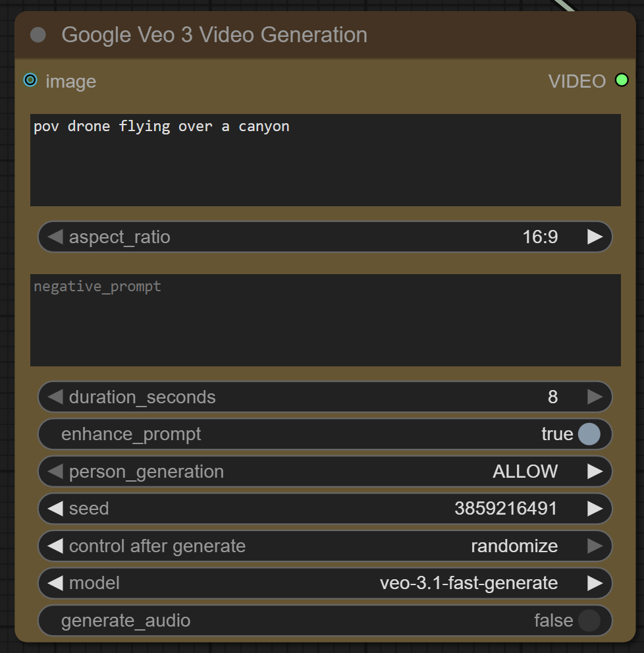Collapse node via gray dot in title bar
The width and height of the screenshot is (644, 653).
[x=38, y=35]
